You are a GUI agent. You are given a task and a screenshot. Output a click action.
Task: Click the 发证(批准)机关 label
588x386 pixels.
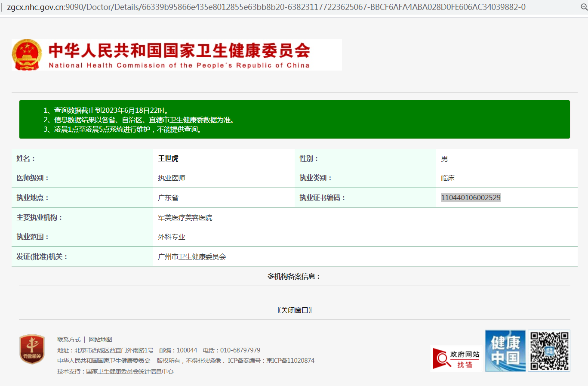tap(42, 256)
